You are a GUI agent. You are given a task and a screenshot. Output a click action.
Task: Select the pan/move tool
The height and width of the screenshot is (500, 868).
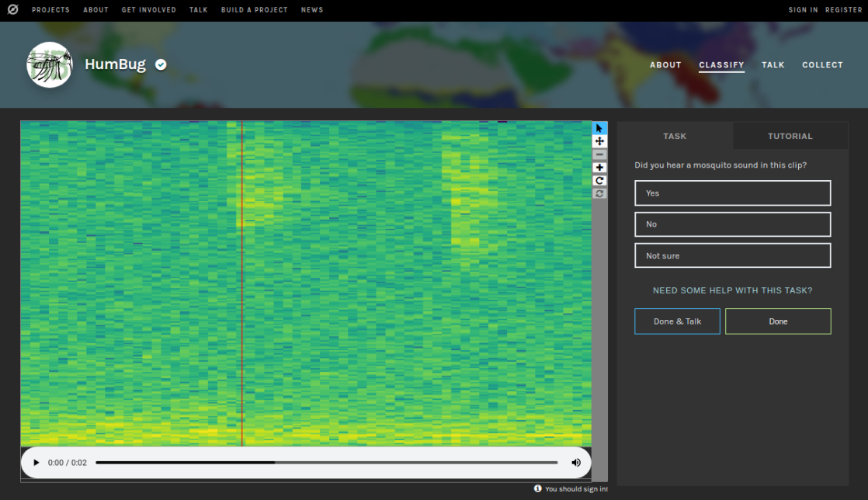[599, 141]
